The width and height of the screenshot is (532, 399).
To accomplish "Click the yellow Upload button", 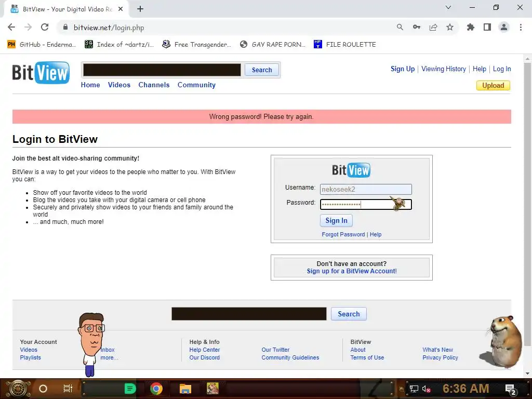I will [x=493, y=86].
